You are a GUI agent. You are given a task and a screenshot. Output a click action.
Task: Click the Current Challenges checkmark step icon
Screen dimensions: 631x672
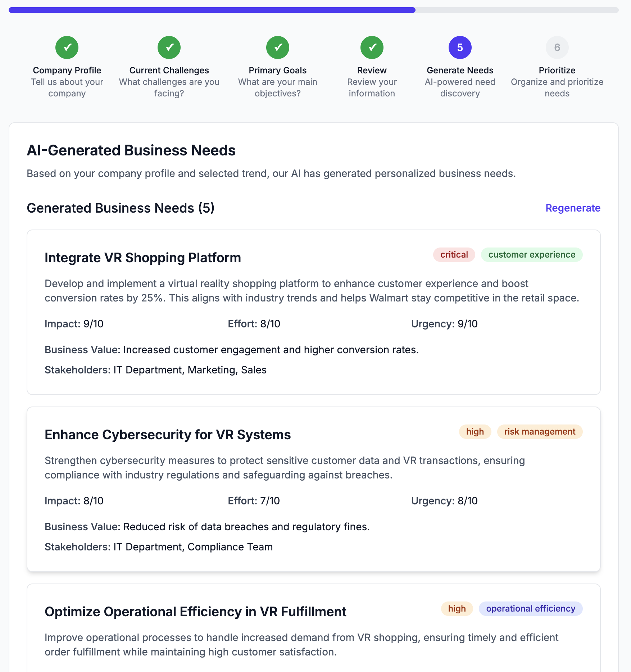coord(169,47)
